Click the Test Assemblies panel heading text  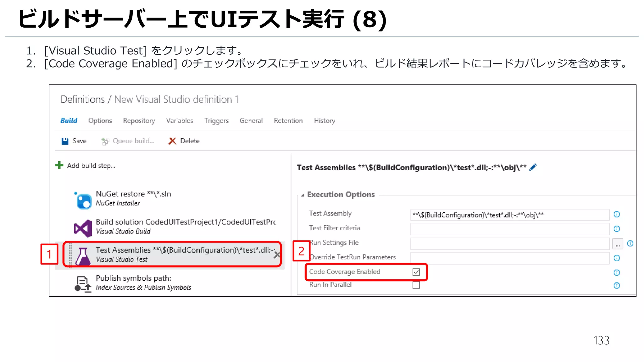[x=412, y=167]
